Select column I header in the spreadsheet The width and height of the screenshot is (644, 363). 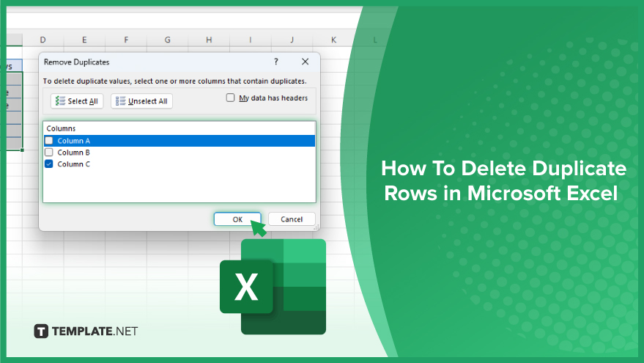click(x=251, y=40)
